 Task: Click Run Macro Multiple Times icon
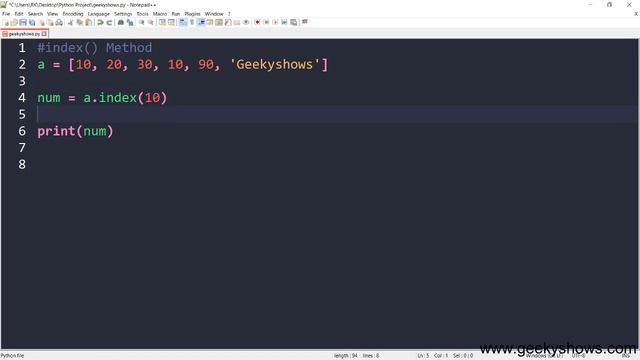coord(284,22)
